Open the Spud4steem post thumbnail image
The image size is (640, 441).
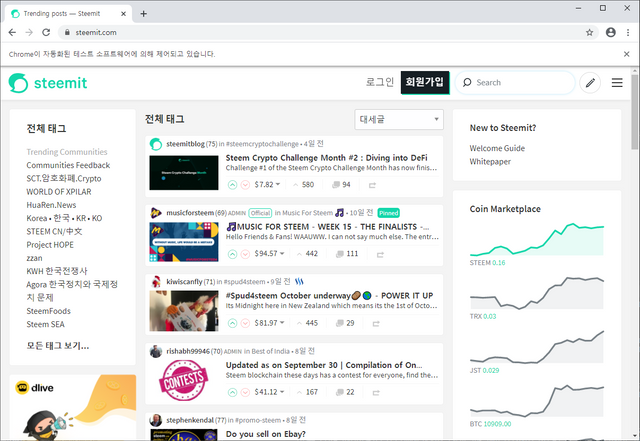tap(184, 311)
